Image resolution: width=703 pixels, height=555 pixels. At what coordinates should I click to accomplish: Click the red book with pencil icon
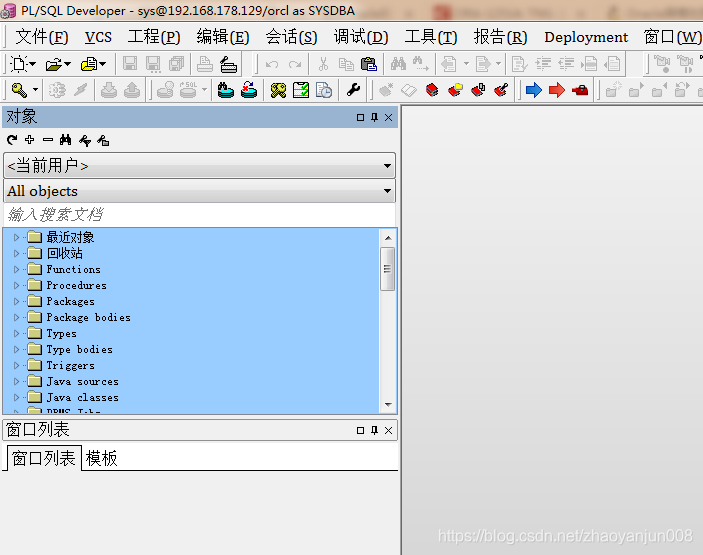point(501,90)
